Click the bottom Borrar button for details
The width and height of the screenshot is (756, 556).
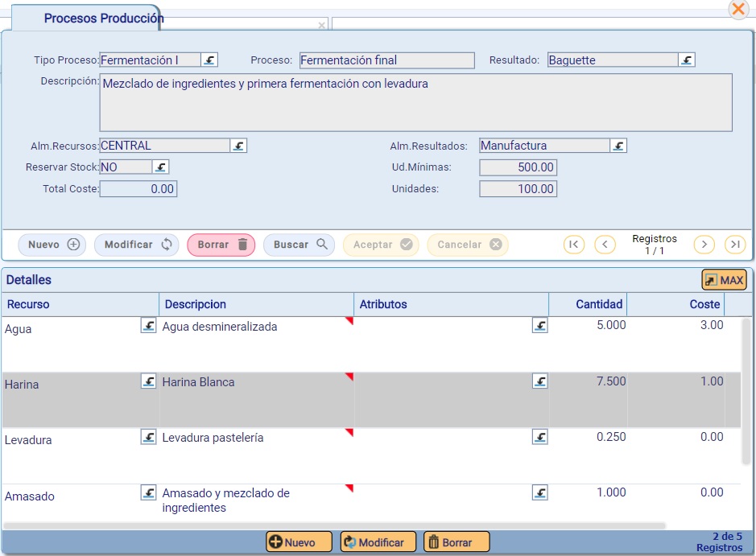[x=456, y=542]
